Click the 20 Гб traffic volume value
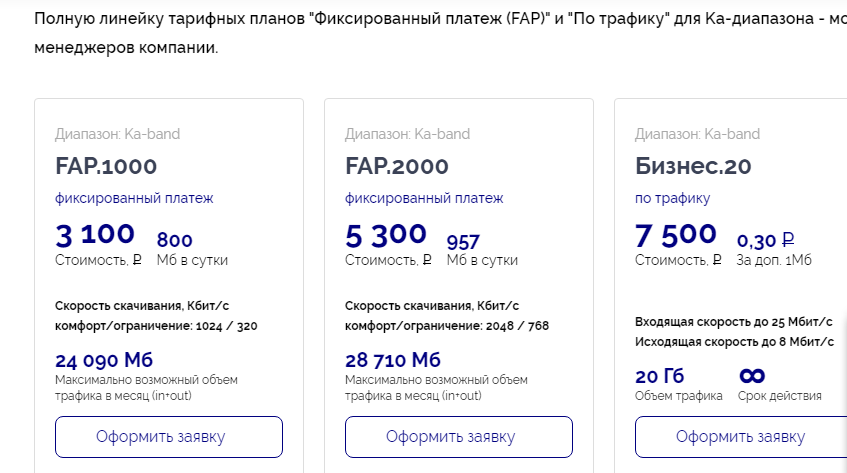This screenshot has height=473, width=847. click(x=660, y=376)
